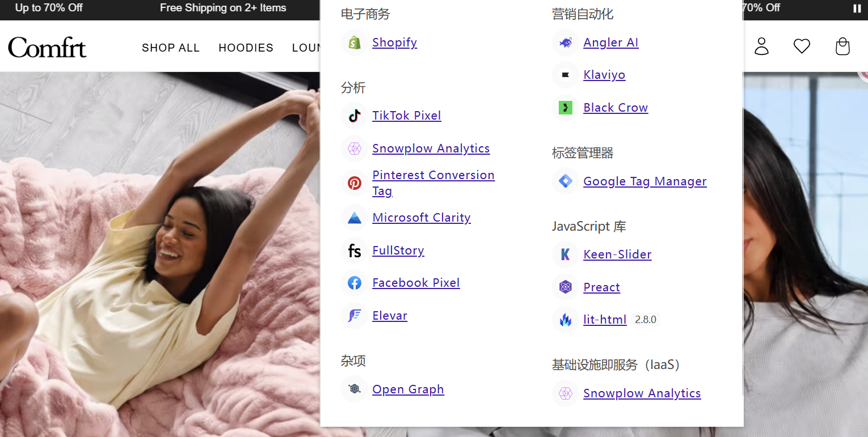
Task: Click the Facebook Pixel icon
Action: point(355,283)
